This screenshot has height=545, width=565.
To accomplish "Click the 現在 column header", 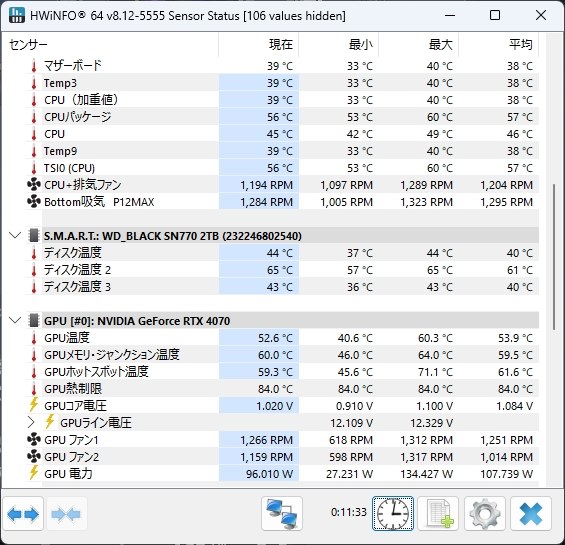I will [x=259, y=45].
